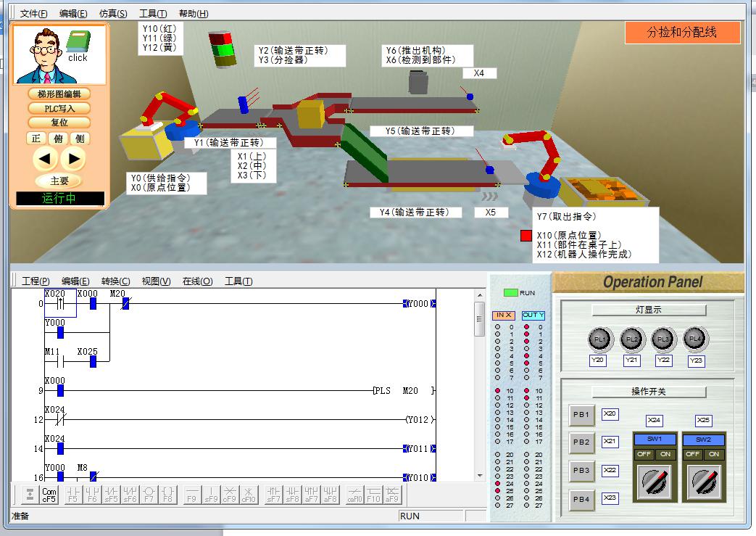
Task: Push the PB4 button
Action: [x=582, y=499]
